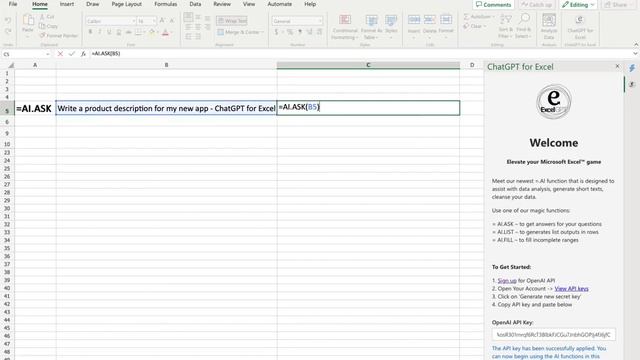Click the Paste clipboard icon
This screenshot has width=640, height=360.
tap(28, 20)
